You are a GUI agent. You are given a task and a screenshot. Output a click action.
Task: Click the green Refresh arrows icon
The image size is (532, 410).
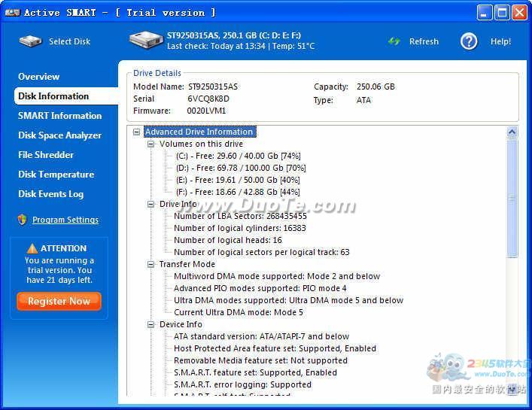pyautogui.click(x=394, y=41)
